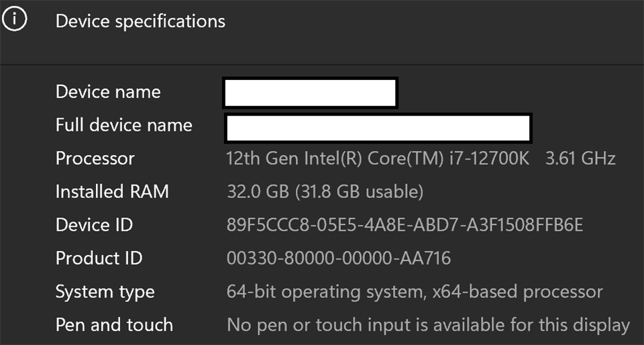Click the Full device name label
Image resolution: width=644 pixels, height=345 pixels.
click(124, 126)
